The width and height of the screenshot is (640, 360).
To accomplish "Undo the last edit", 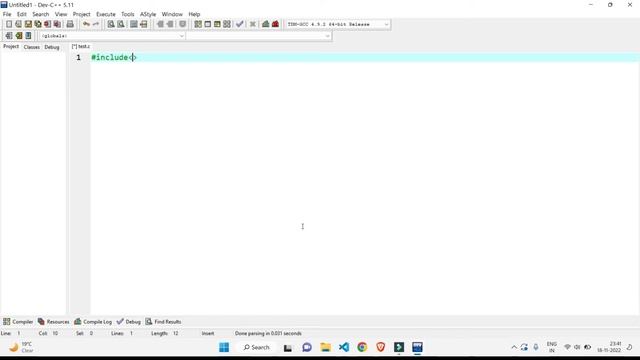I will coord(86,24).
